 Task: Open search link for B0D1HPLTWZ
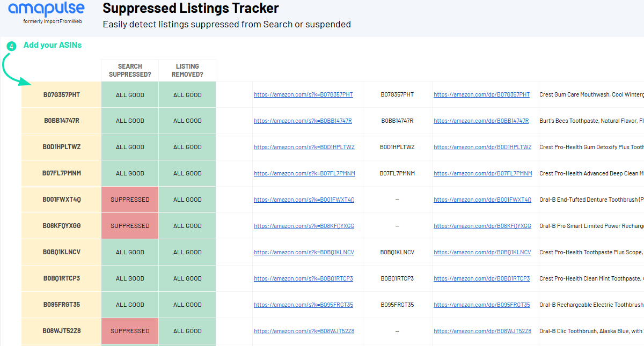pos(304,148)
